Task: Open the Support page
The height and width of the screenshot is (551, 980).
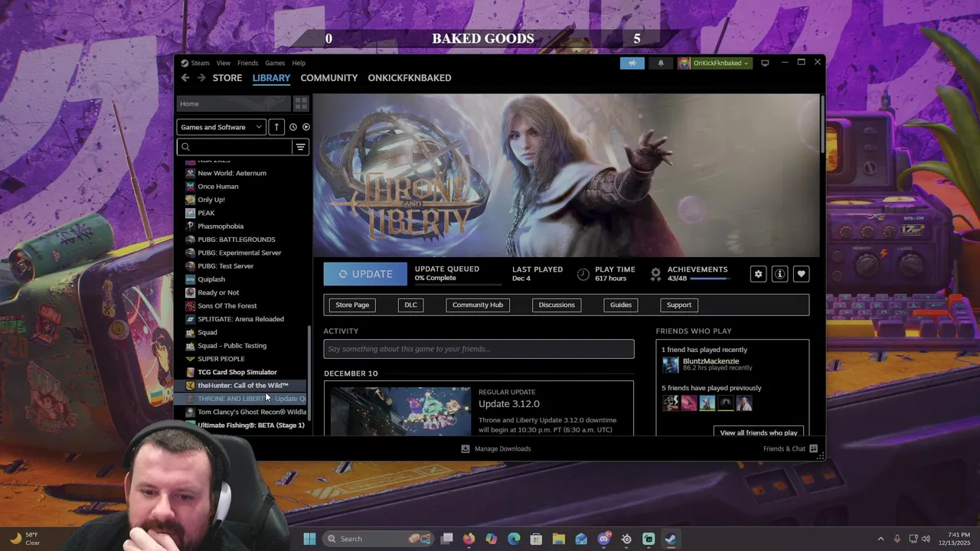Action: (679, 305)
